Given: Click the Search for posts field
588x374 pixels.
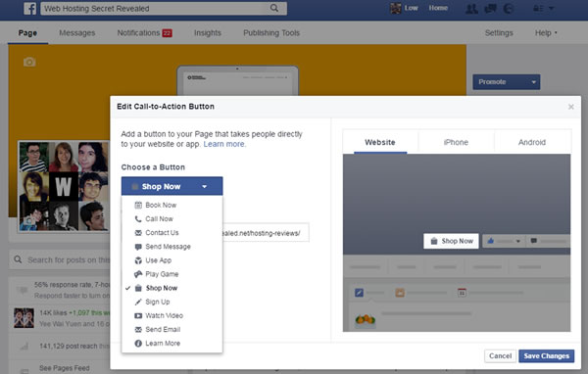Looking at the screenshot, I should [60, 259].
